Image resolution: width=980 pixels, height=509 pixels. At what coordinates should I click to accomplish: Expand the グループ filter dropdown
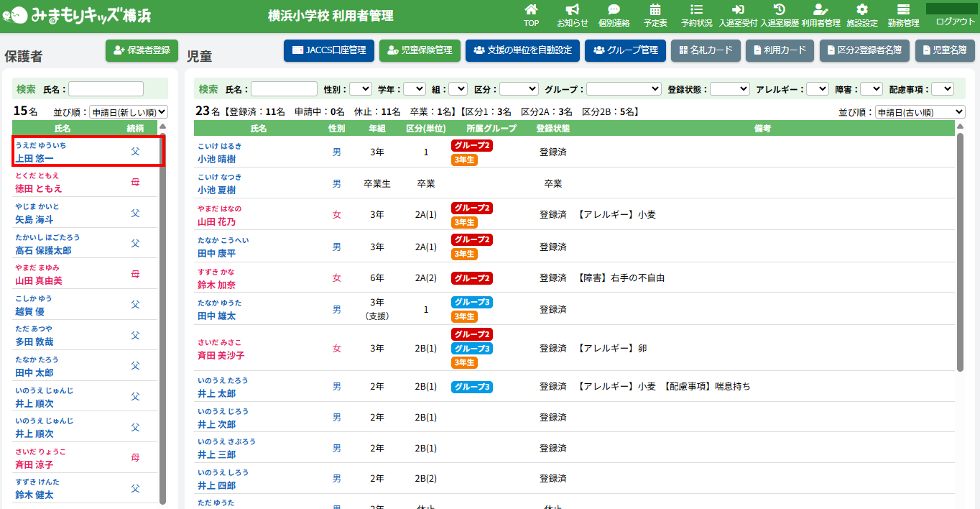coord(624,89)
